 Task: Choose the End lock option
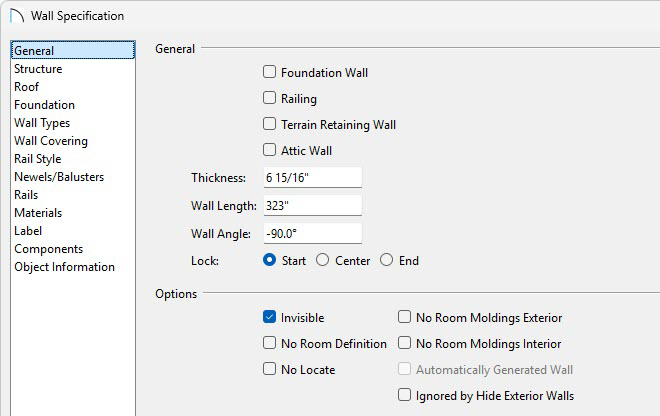pos(386,260)
